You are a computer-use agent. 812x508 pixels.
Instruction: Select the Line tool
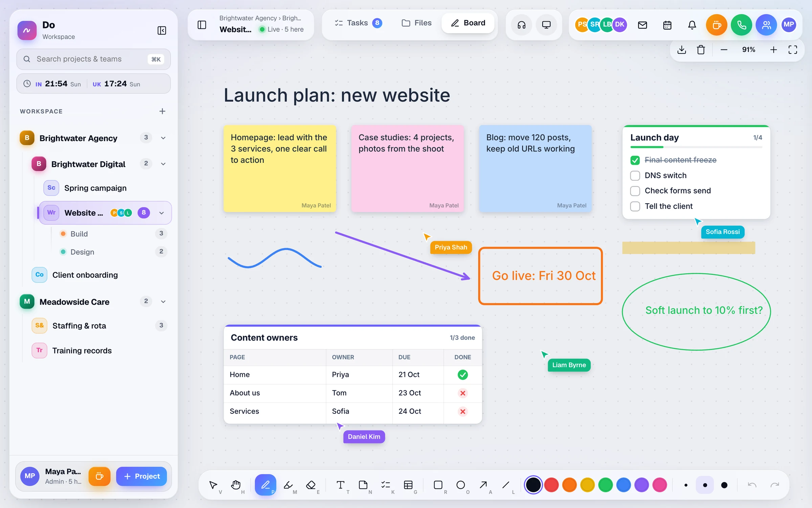click(506, 485)
